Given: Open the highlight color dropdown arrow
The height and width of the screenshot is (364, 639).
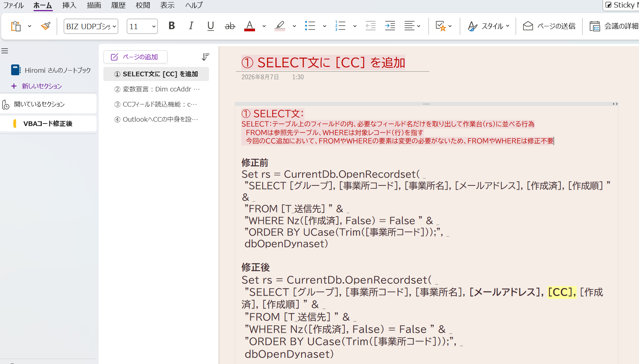Looking at the screenshot, I should tap(294, 26).
